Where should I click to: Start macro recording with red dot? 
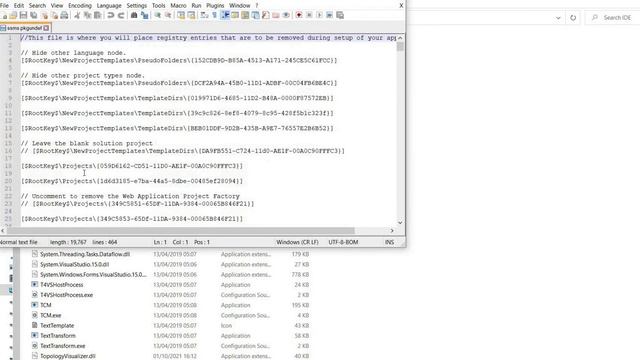[299, 16]
